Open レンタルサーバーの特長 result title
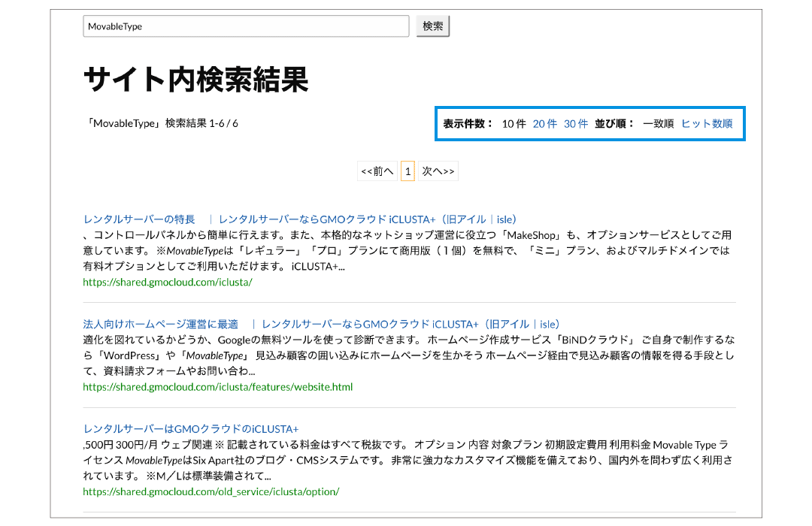The height and width of the screenshot is (526, 812). tap(300, 219)
